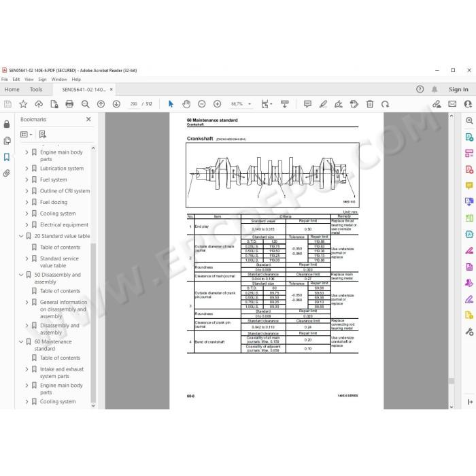The height and width of the screenshot is (476, 476).
Task: Open the Standard service value table bookmark
Action: click(x=59, y=262)
